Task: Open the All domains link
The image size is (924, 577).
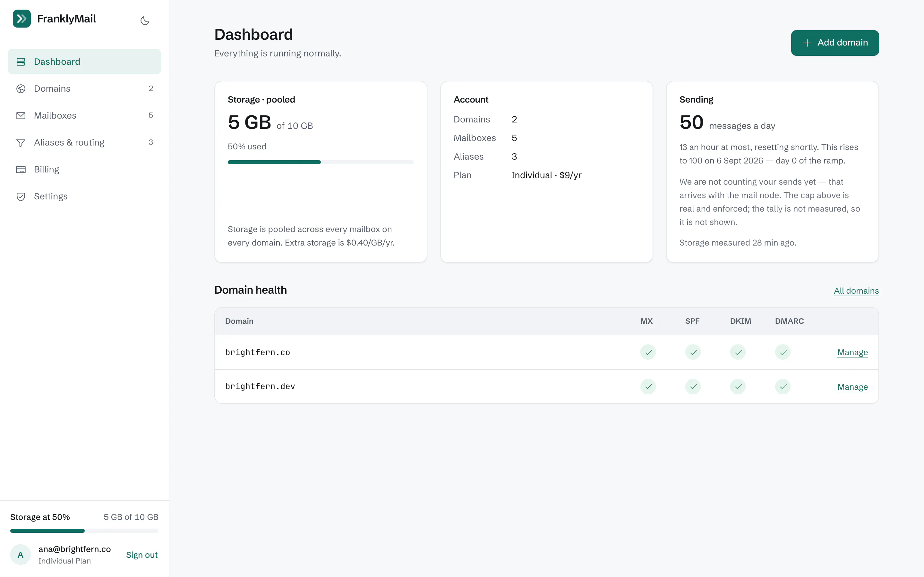Action: [856, 291]
